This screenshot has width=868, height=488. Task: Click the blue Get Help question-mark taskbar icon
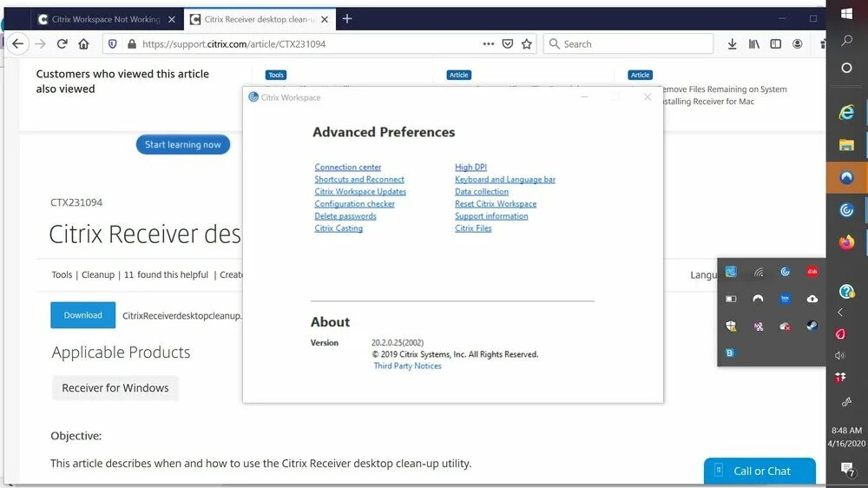pos(846,292)
